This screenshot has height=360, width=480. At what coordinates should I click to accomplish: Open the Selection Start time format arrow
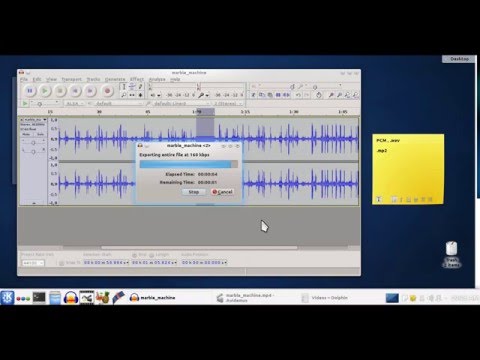click(x=127, y=263)
